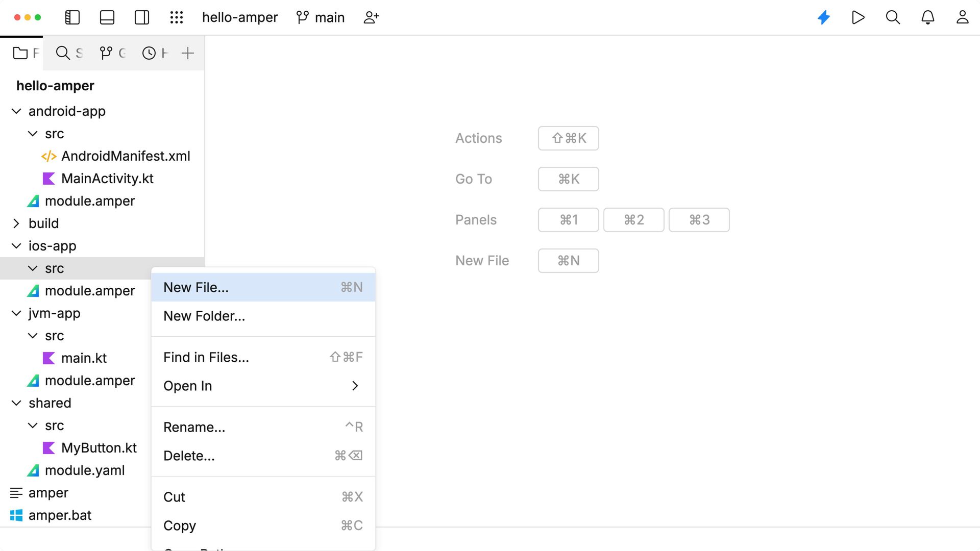Open the amper script file
Viewport: 980px width, 551px height.
[x=48, y=493]
